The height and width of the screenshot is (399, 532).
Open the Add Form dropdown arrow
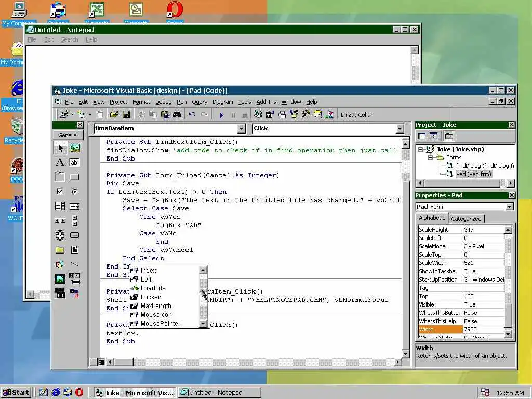(90, 115)
